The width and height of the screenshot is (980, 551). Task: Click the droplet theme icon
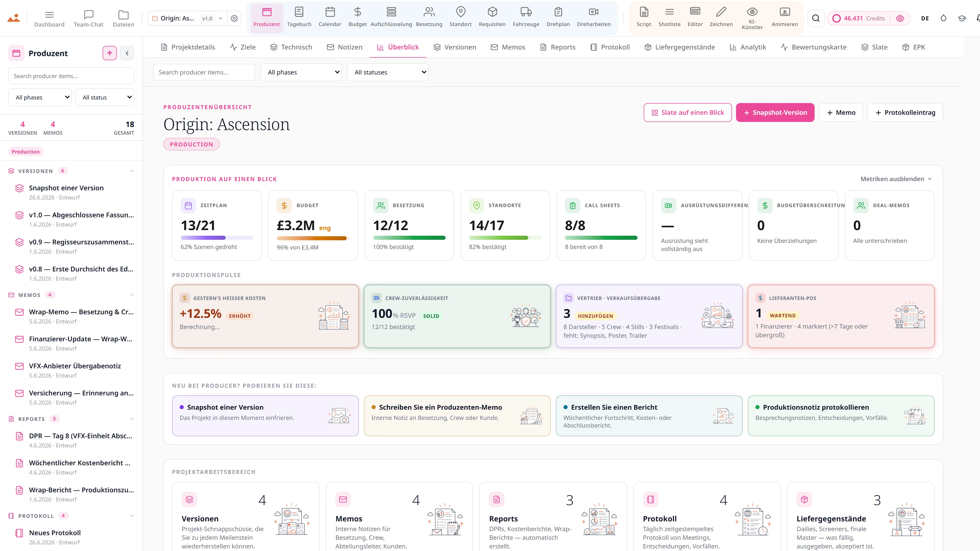coord(944,18)
